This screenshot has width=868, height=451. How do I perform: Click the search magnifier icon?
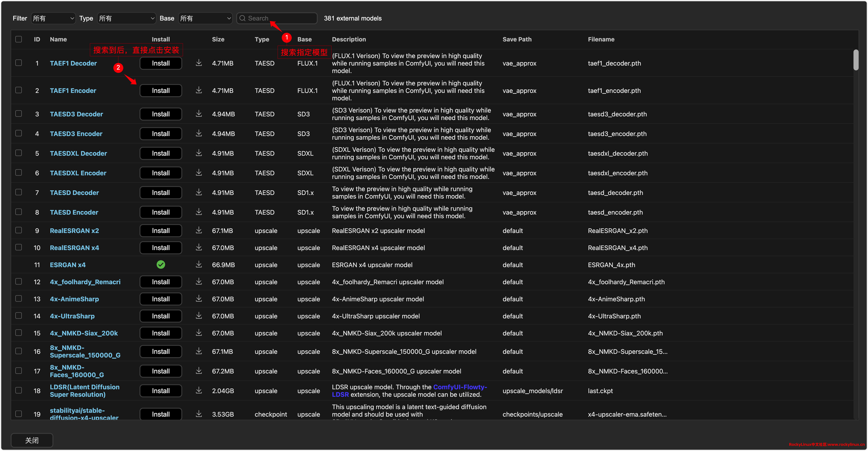(x=242, y=18)
